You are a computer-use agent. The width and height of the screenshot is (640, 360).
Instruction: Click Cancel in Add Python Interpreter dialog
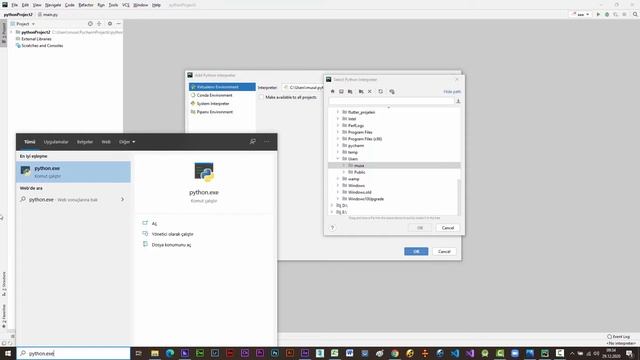tap(444, 251)
